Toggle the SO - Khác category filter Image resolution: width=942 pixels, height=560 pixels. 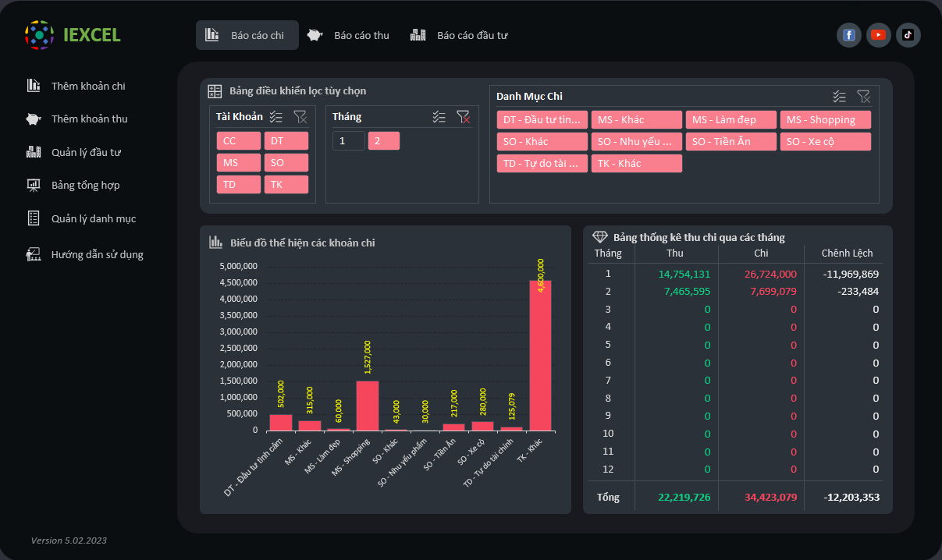(542, 142)
